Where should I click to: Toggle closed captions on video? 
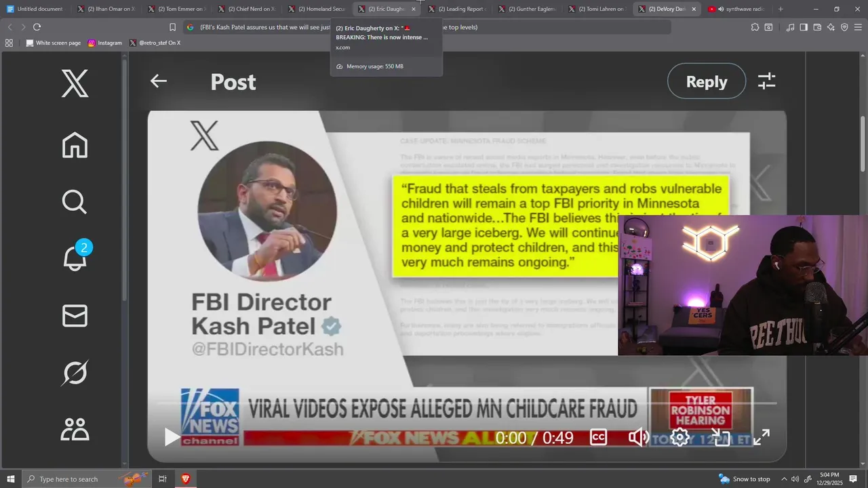click(x=598, y=437)
